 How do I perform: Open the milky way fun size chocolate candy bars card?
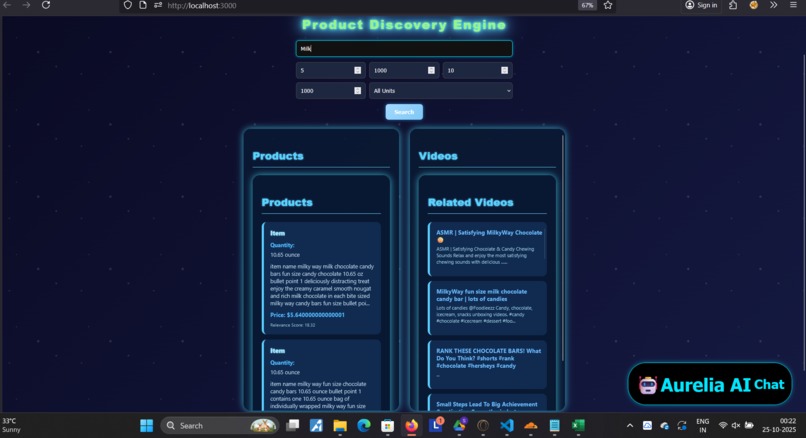[x=321, y=375]
